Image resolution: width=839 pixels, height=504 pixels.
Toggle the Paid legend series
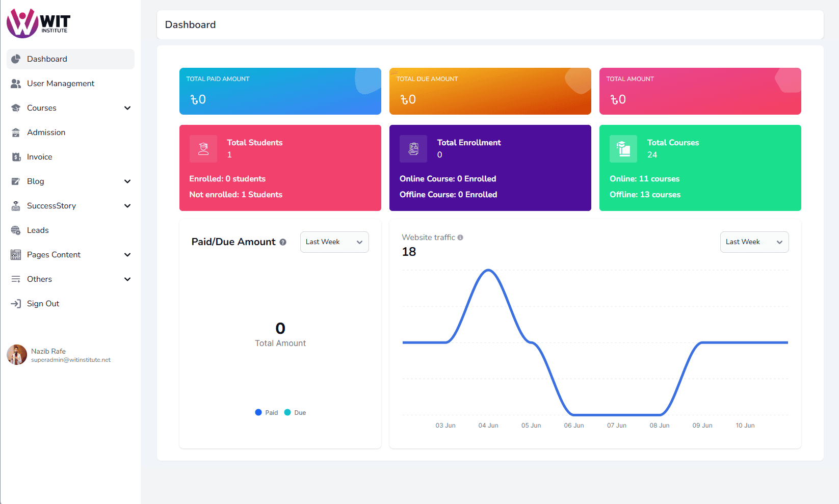[267, 413]
